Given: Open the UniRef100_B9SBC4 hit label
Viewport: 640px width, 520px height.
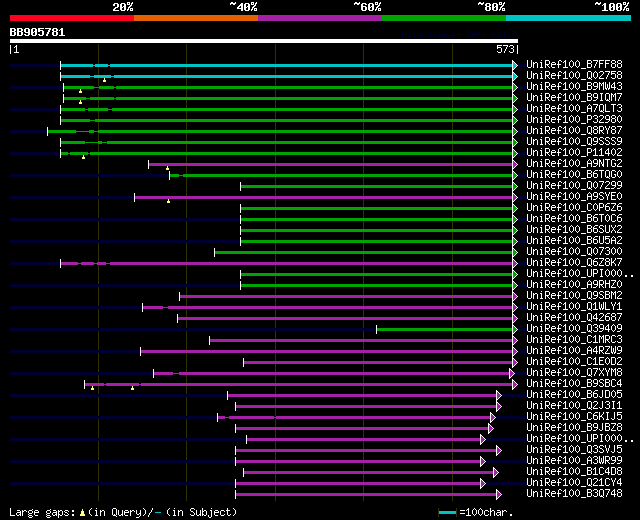Looking at the screenshot, I should [574, 384].
